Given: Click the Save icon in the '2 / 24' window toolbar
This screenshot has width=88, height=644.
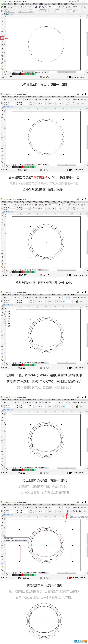Looking at the screenshot, I should (x=8, y=7).
